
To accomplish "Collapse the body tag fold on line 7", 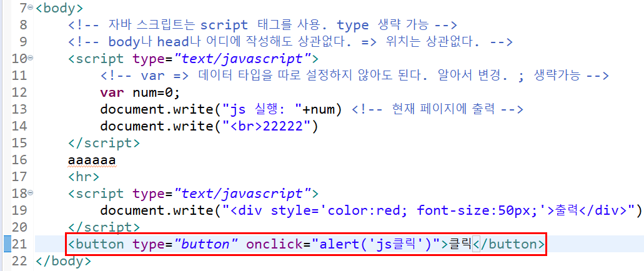I will click(x=31, y=7).
